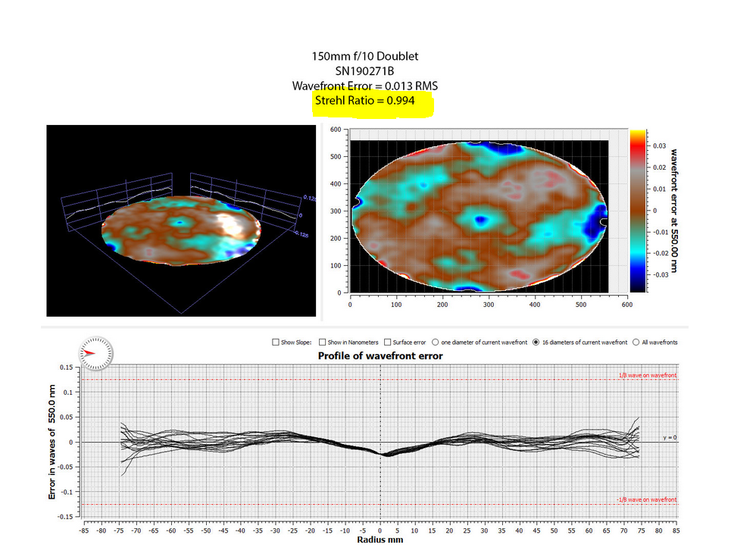This screenshot has height=560, width=731.
Task: Check the Surface error option
Action: pyautogui.click(x=387, y=343)
